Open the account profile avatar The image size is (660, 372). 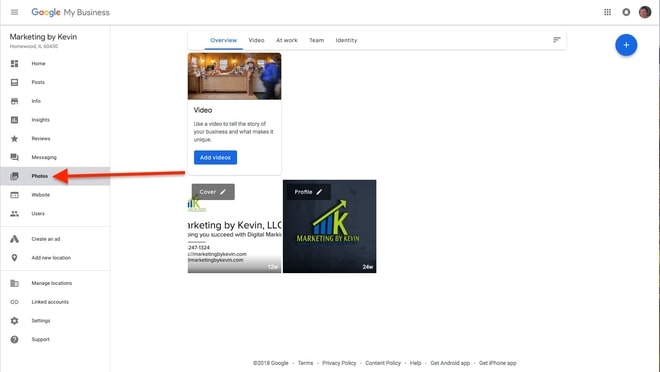pyautogui.click(x=645, y=12)
